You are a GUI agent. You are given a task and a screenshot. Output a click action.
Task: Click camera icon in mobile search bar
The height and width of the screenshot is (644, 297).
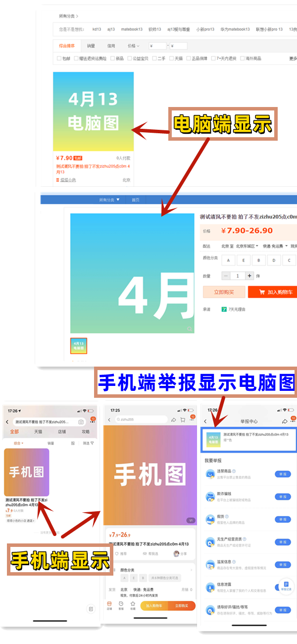pos(81,422)
